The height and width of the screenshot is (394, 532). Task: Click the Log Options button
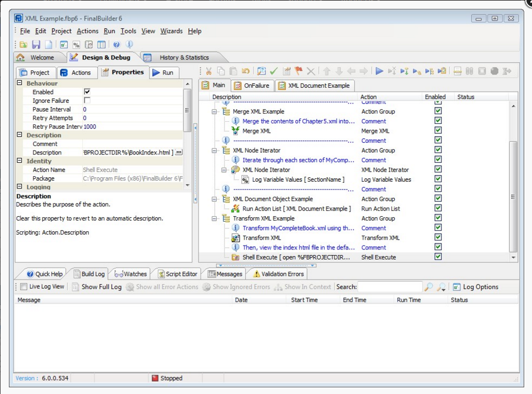click(475, 287)
